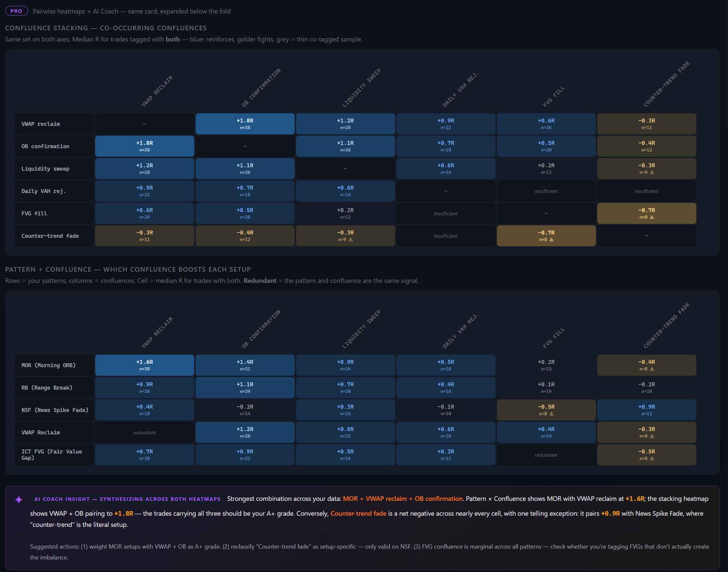Click highlighted 'Counter-trend fade' in AI insight
Image resolution: width=728 pixels, height=572 pixels.
coord(358,514)
